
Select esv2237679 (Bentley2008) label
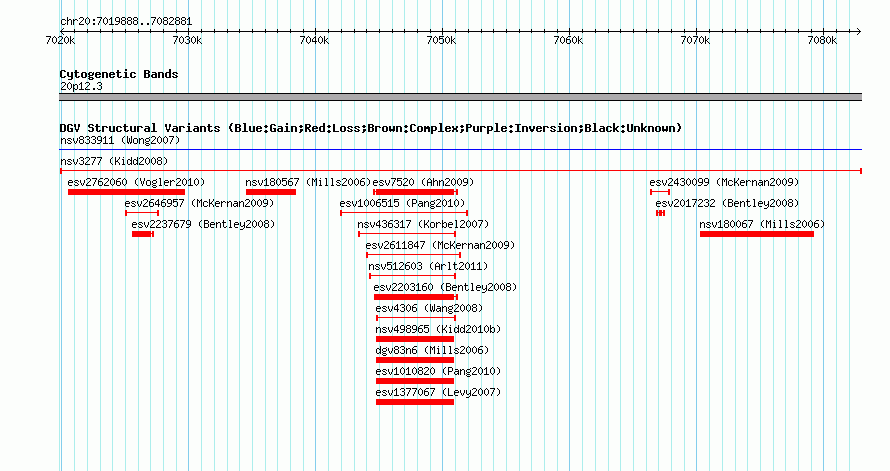(203, 224)
